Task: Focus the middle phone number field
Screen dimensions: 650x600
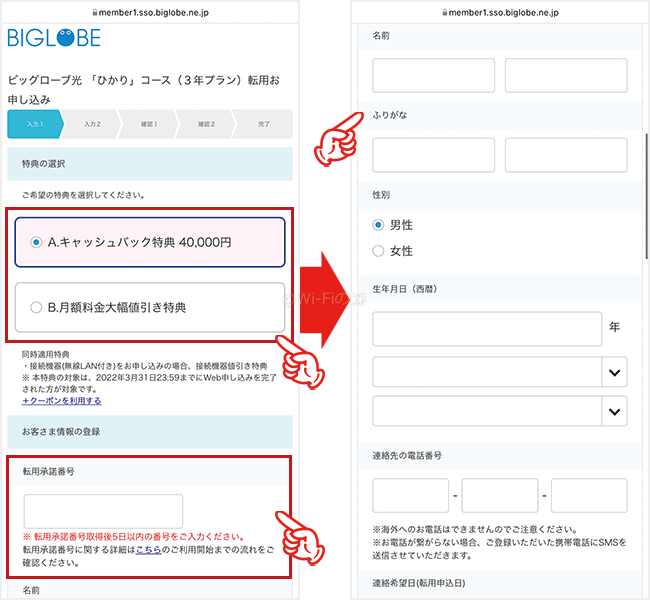Action: coord(500,495)
